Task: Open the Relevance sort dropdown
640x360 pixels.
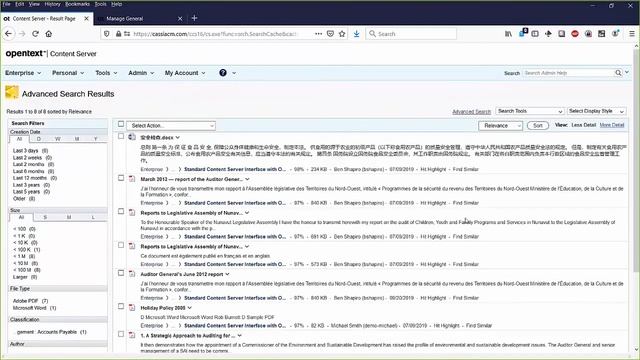Action: pos(500,126)
